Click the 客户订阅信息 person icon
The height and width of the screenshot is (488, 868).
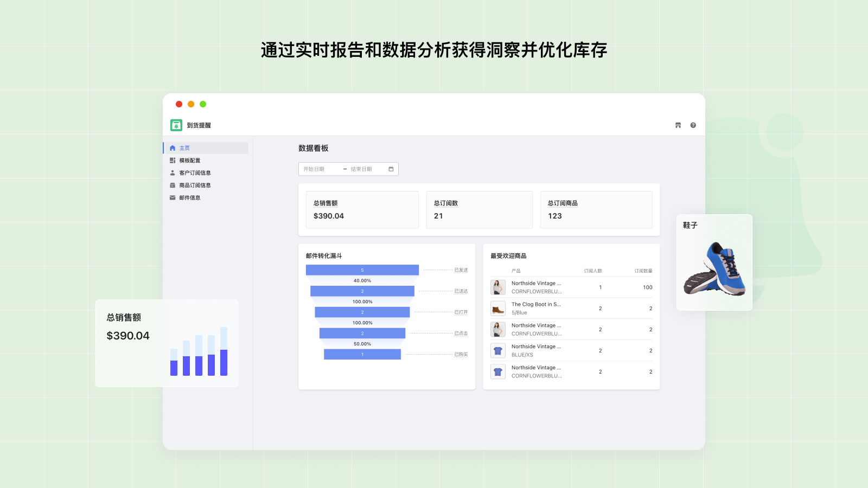pos(173,173)
